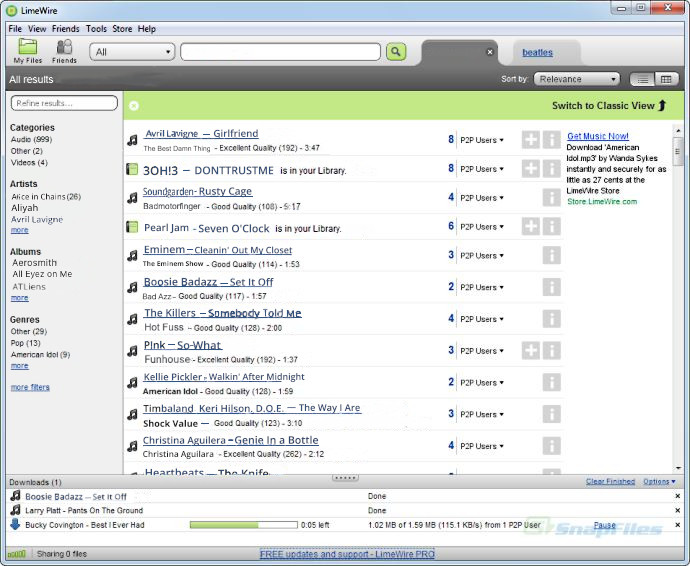Click the info icon for Boosie Badazz result
The width and height of the screenshot is (690, 566).
[551, 287]
